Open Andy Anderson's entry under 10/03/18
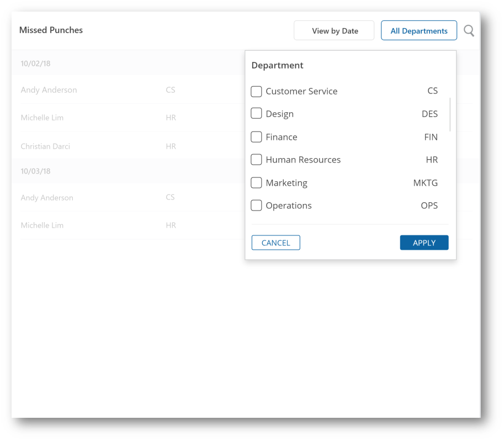Image resolution: width=504 pixels, height=441 pixels. [47, 198]
